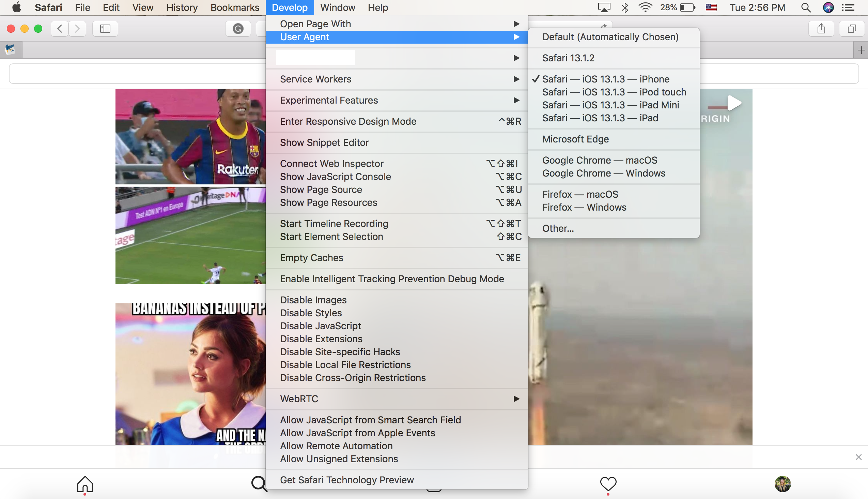Click Start Timeline Recording
Screen dimensions: 868x499
396,224
